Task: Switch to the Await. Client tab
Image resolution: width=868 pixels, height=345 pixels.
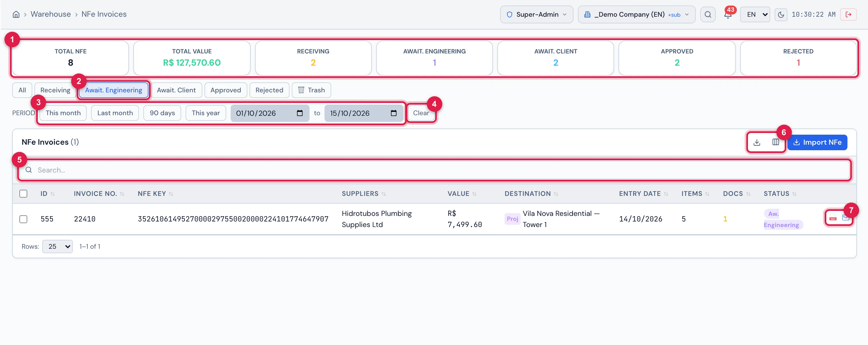Action: coord(176,90)
